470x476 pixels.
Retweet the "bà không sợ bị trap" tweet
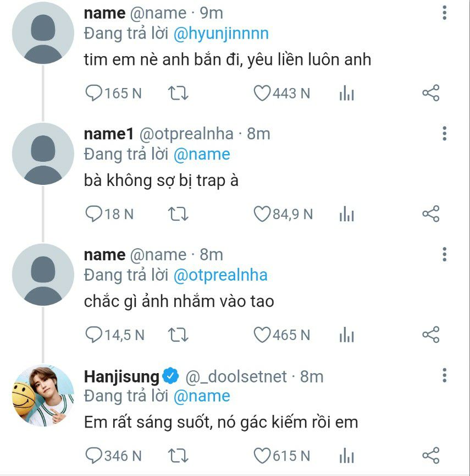[178, 214]
